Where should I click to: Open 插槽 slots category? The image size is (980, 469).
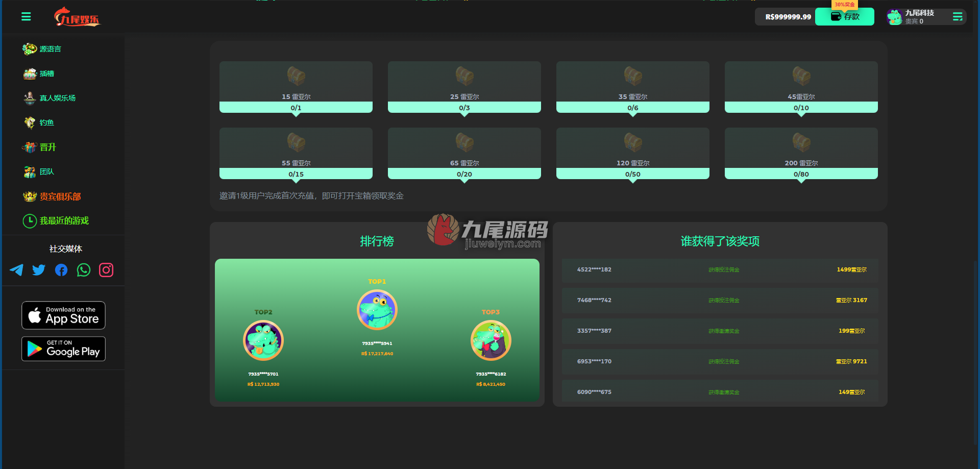[39, 73]
